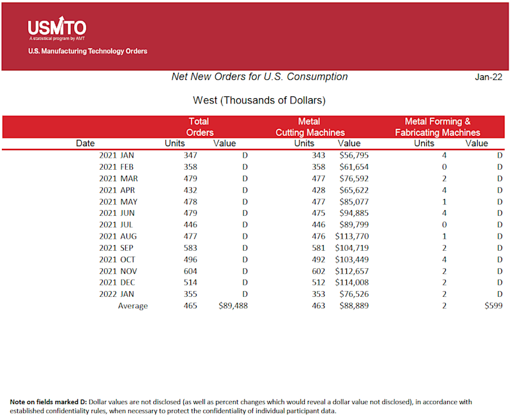The width and height of the screenshot is (511, 420).
Task: Click the $56,795 metal cutting value
Action: (x=354, y=155)
